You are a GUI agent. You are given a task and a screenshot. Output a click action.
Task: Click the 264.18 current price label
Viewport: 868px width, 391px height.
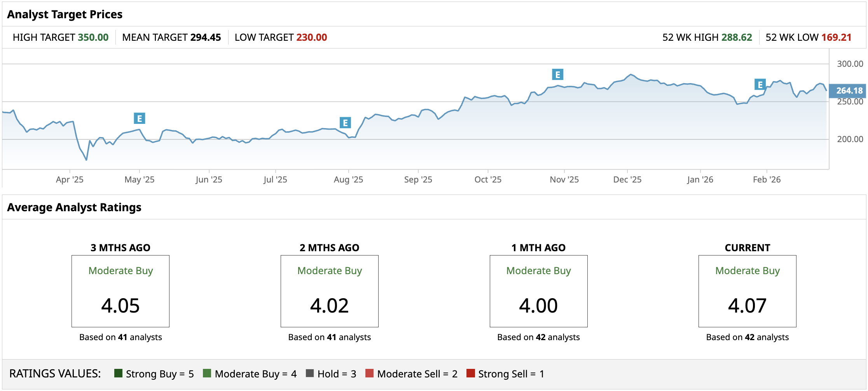coord(849,90)
